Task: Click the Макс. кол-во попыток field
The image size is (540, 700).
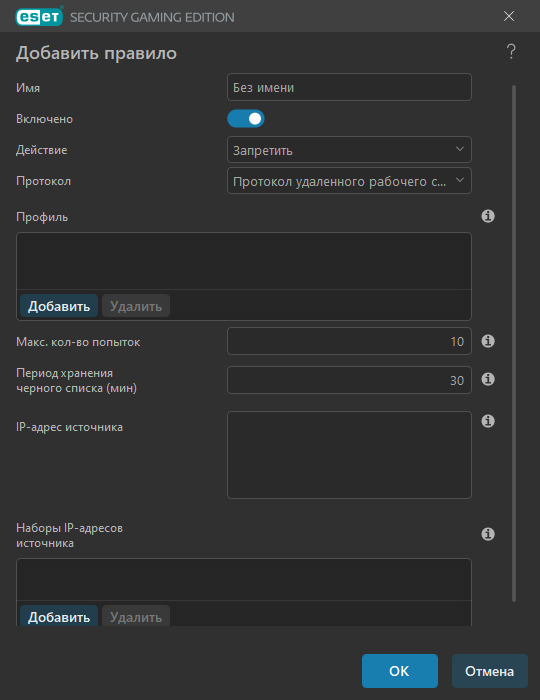Action: coord(349,341)
